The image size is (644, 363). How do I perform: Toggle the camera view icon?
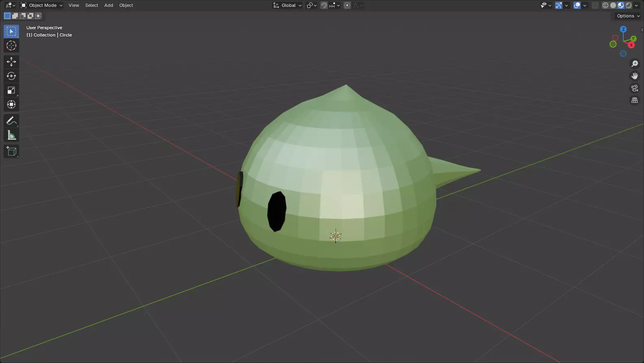tap(635, 88)
